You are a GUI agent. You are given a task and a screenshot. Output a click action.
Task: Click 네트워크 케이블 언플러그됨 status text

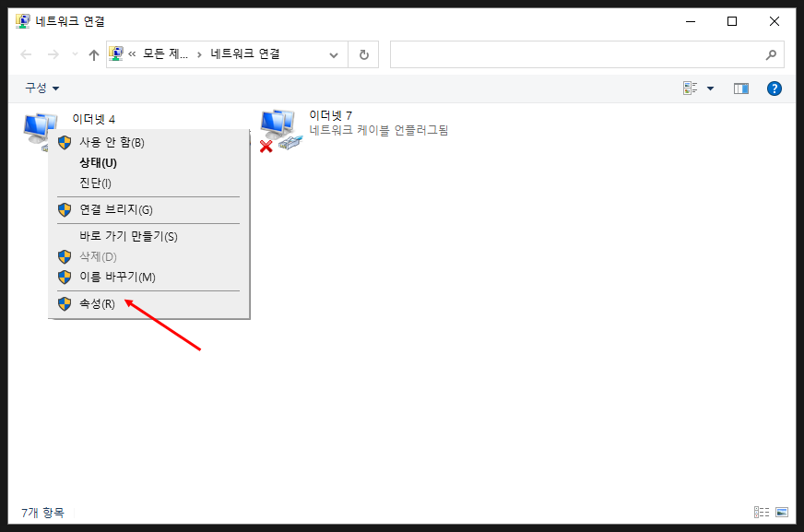click(x=379, y=130)
